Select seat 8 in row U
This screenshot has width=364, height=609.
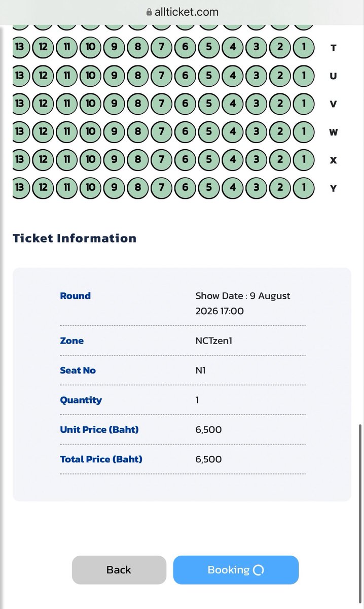[138, 76]
